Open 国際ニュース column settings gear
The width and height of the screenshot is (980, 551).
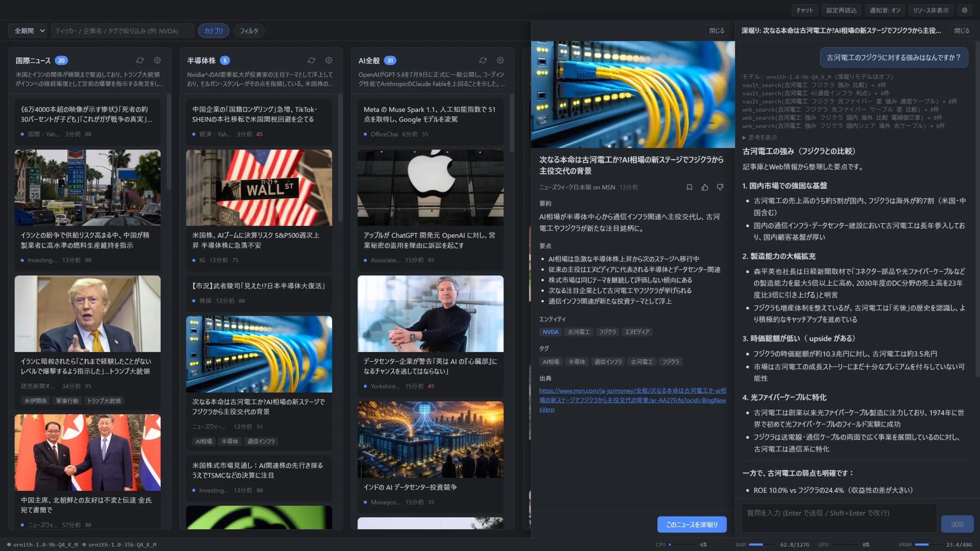(x=157, y=60)
